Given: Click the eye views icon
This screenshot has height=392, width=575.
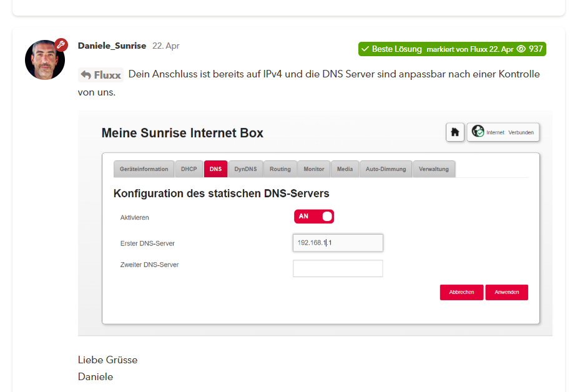Looking at the screenshot, I should click(521, 49).
